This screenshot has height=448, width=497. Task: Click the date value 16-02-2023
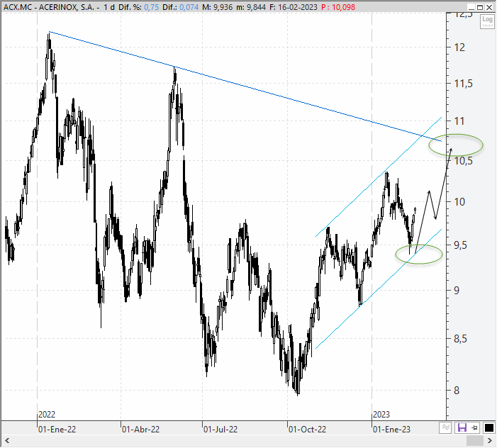[x=297, y=7]
